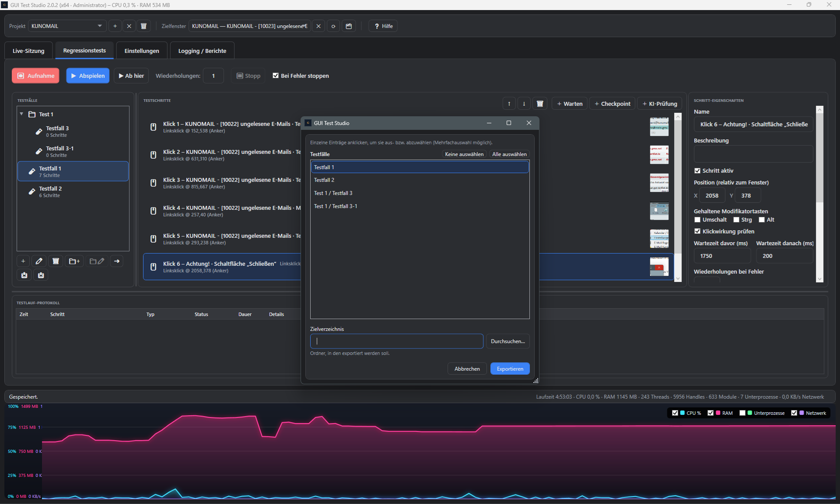Click the window-picker icon left of Hilfe
The height and width of the screenshot is (504, 840).
click(349, 26)
